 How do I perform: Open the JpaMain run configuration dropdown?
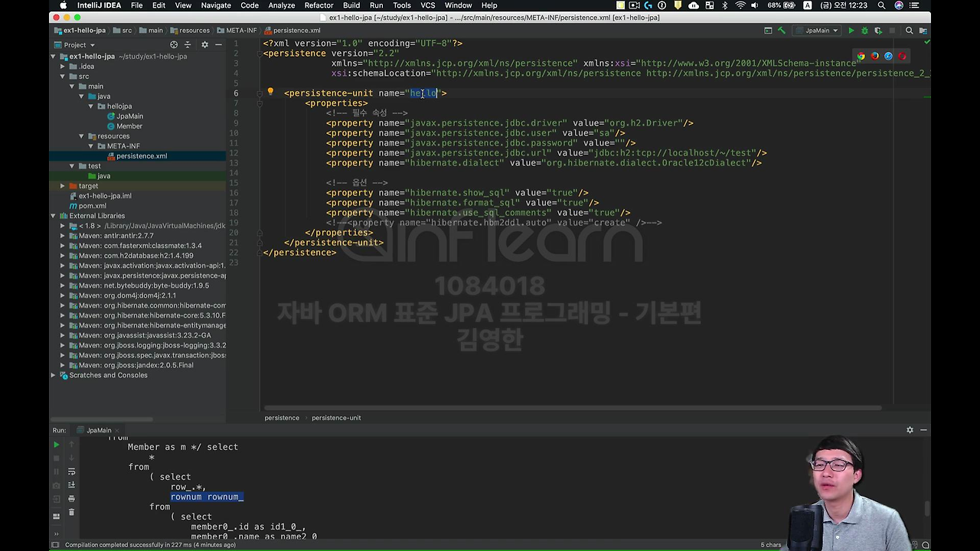[x=818, y=31]
